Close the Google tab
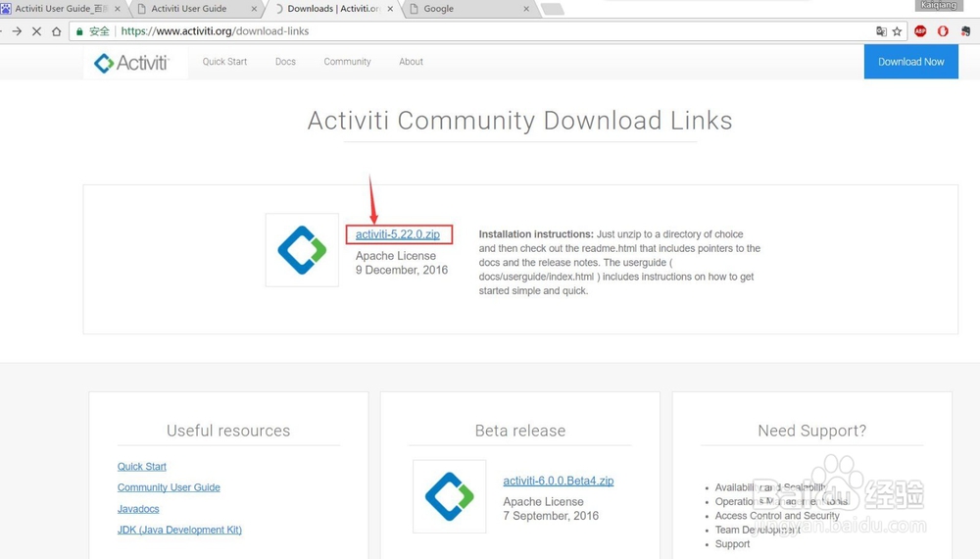The width and height of the screenshot is (980, 559). tap(526, 9)
